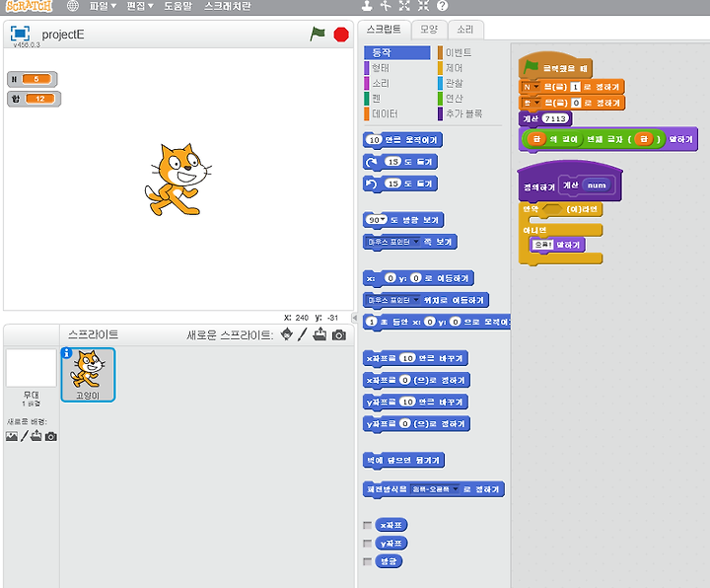This screenshot has width=710, height=588.
Task: Open cat sprite info button
Action: [x=67, y=353]
